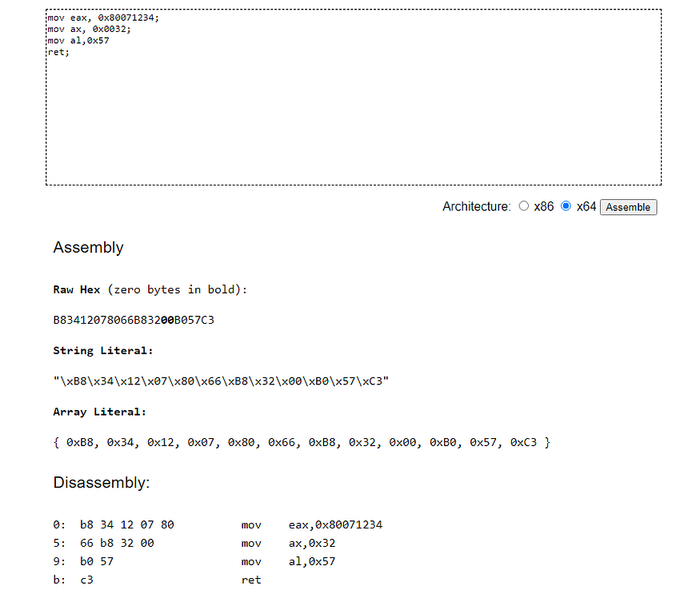Click the 'ret' disassembly instruction
This screenshot has height=610, width=700.
click(x=251, y=580)
